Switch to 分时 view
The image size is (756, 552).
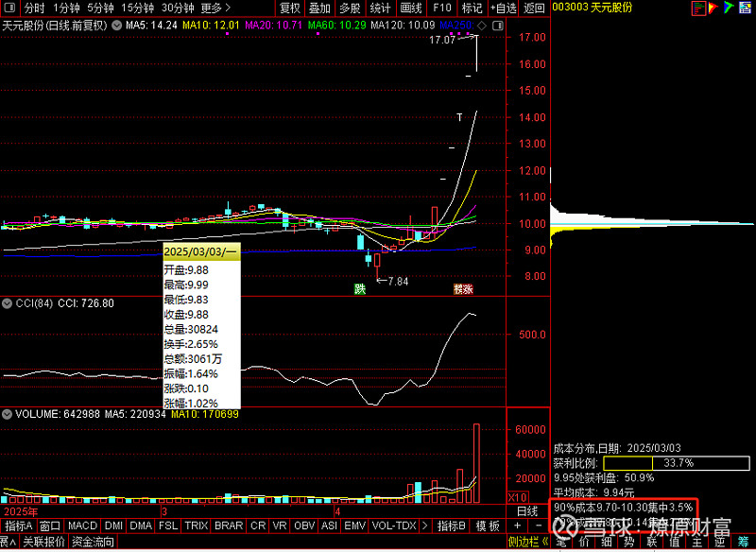(35, 9)
